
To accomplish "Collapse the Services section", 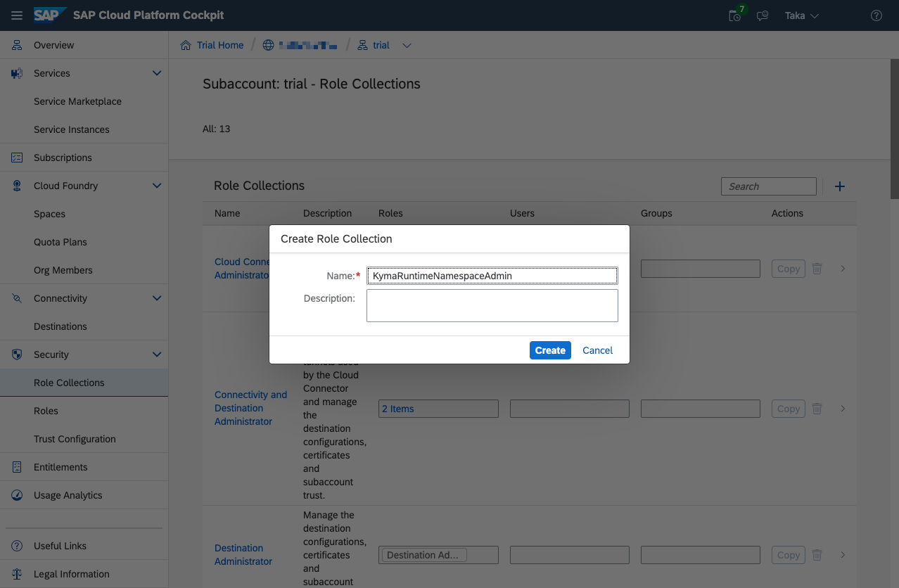I will 157,73.
